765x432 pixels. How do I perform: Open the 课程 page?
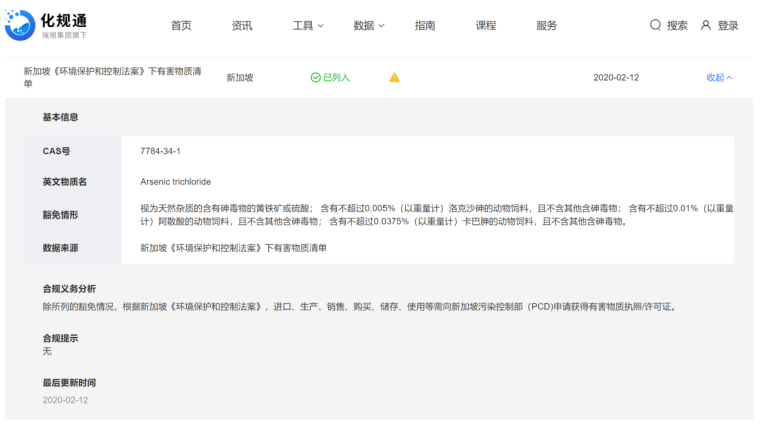click(486, 26)
